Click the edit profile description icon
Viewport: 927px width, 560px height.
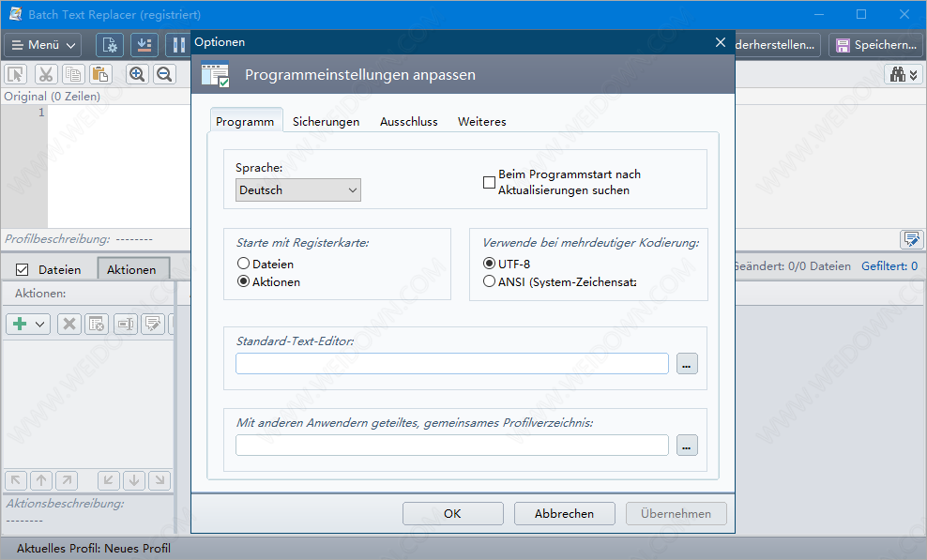tap(911, 239)
